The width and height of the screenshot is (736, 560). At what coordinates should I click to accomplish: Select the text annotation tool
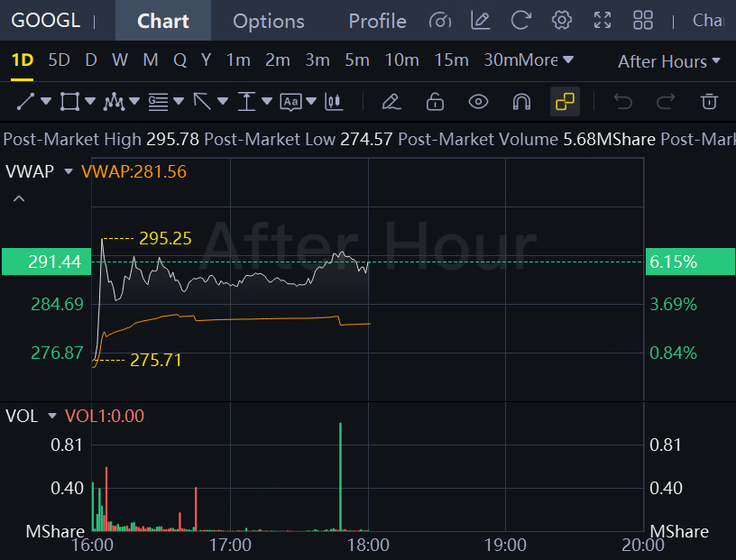coord(290,101)
